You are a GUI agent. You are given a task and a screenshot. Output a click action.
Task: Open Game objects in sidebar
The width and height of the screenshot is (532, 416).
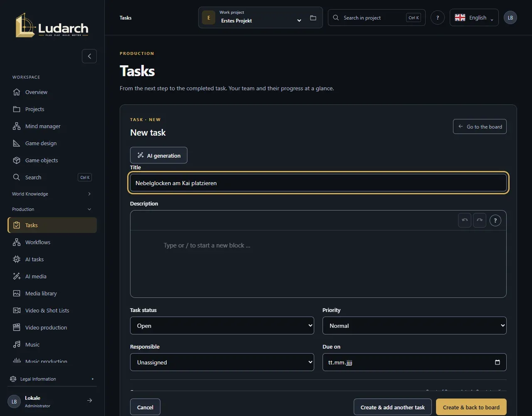coord(52,160)
